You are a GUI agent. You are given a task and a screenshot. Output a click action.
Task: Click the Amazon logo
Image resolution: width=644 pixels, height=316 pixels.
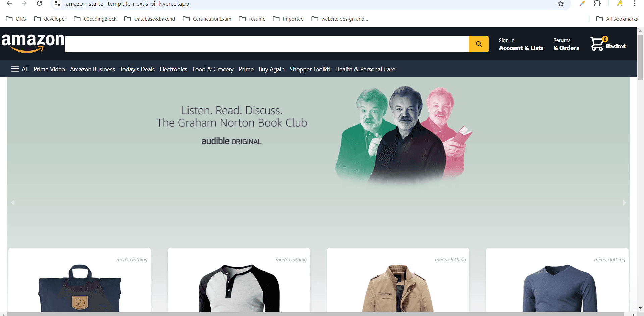(x=33, y=43)
